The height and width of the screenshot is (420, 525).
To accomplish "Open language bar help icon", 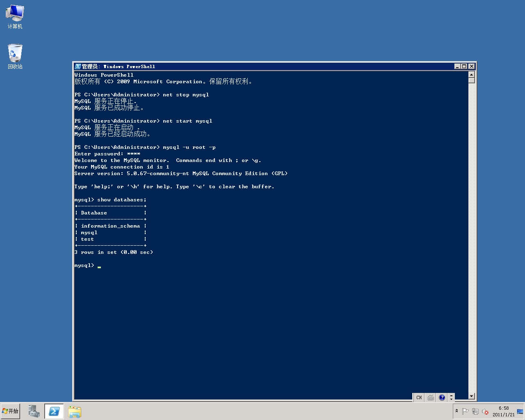I will (442, 397).
